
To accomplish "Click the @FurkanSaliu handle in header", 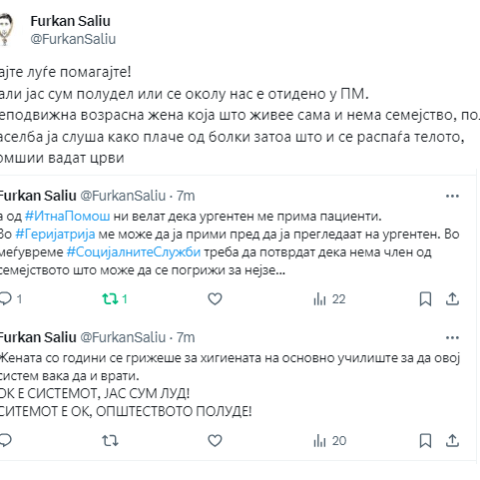I will (x=73, y=39).
